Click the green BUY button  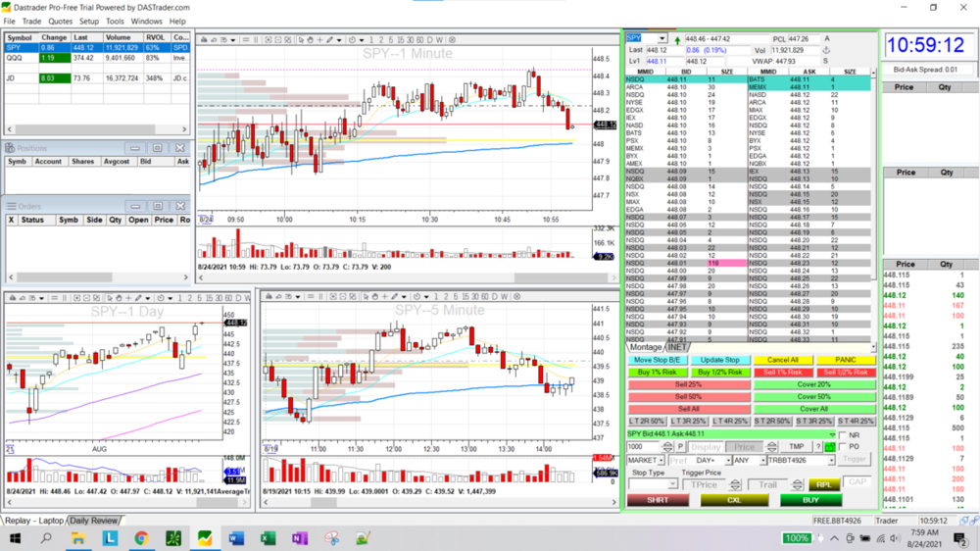point(810,499)
